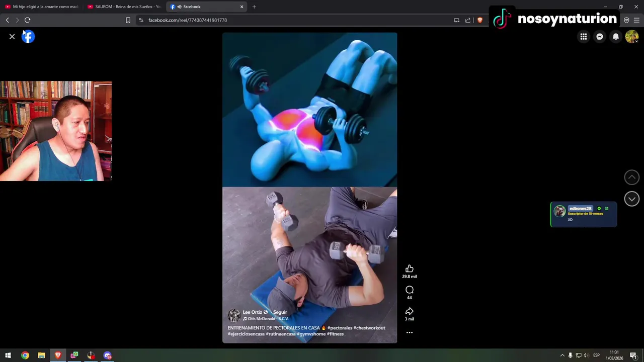Share the reel using the arrow icon
The width and height of the screenshot is (644, 362).
click(x=410, y=311)
